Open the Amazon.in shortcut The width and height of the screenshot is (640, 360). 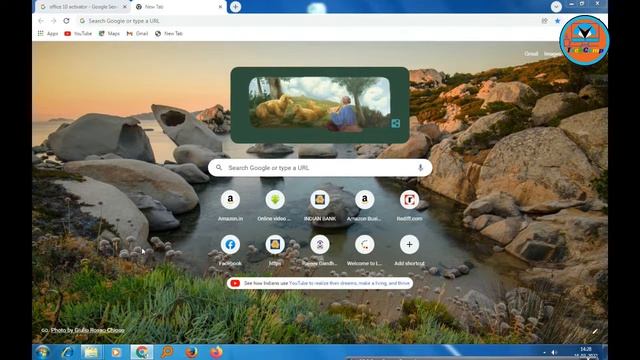(x=230, y=206)
